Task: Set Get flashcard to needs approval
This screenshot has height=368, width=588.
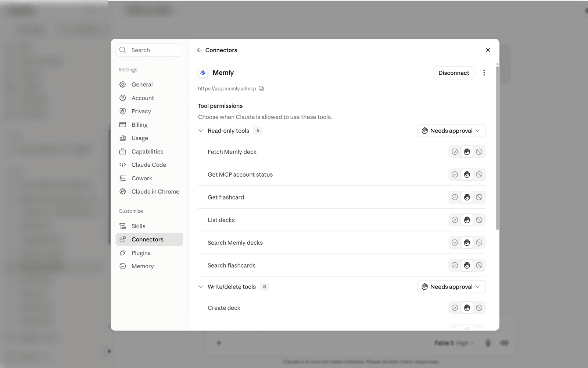Action: click(x=467, y=197)
